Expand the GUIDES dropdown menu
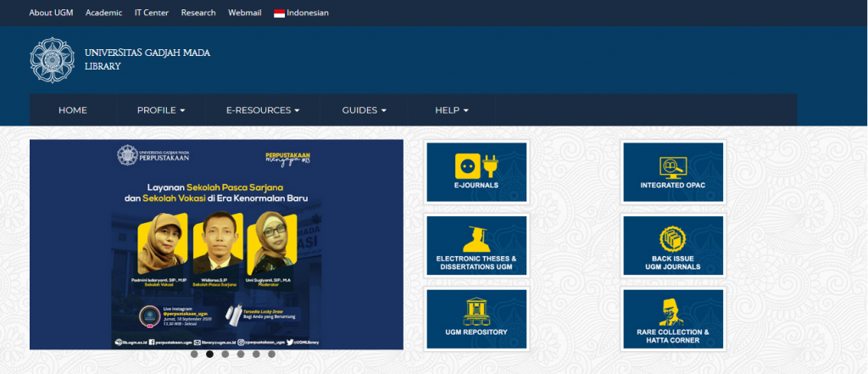868x374 pixels. pos(364,110)
